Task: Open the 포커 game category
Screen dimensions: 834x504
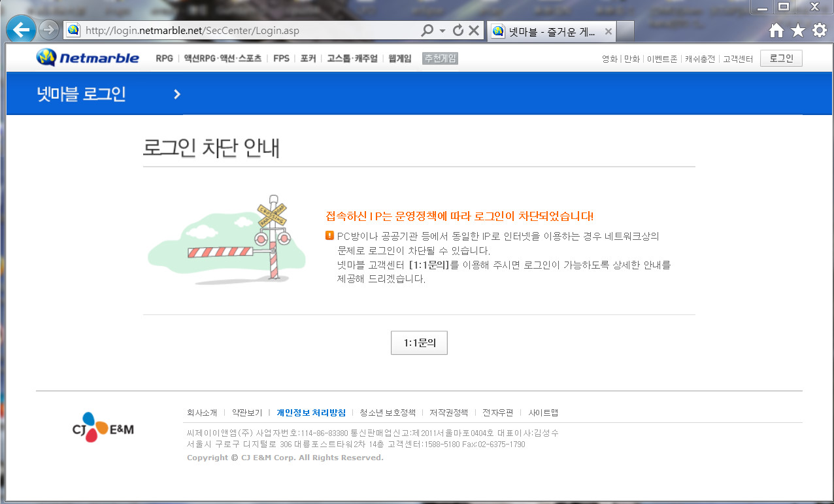Action: 308,58
